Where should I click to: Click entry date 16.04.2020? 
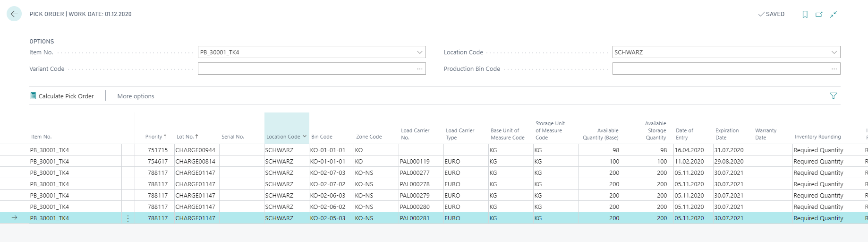(x=689, y=150)
